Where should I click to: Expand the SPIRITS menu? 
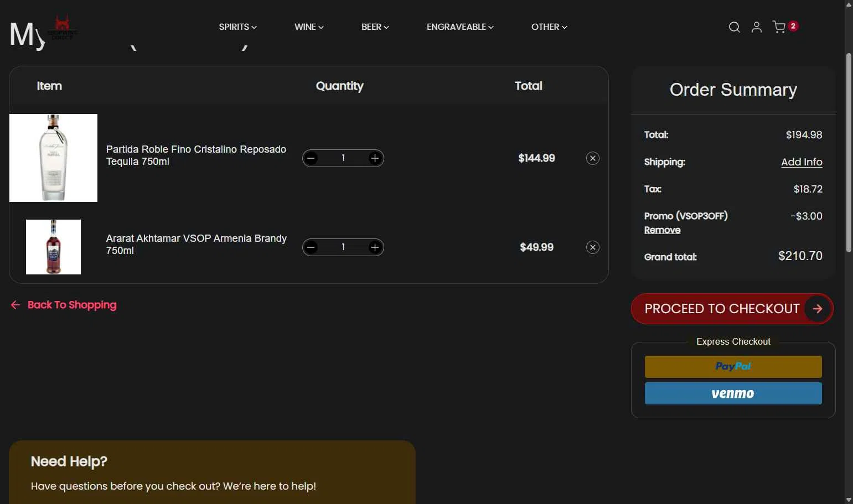[237, 27]
